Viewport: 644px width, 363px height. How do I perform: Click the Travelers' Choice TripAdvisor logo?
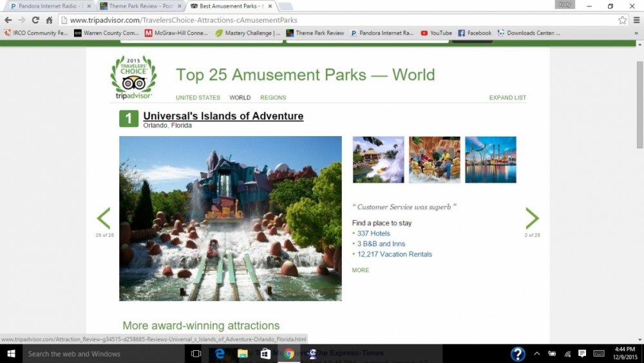(x=133, y=77)
